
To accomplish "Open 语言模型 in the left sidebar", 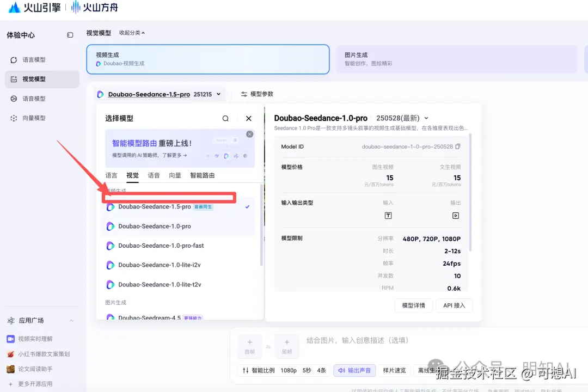I will pos(42,60).
